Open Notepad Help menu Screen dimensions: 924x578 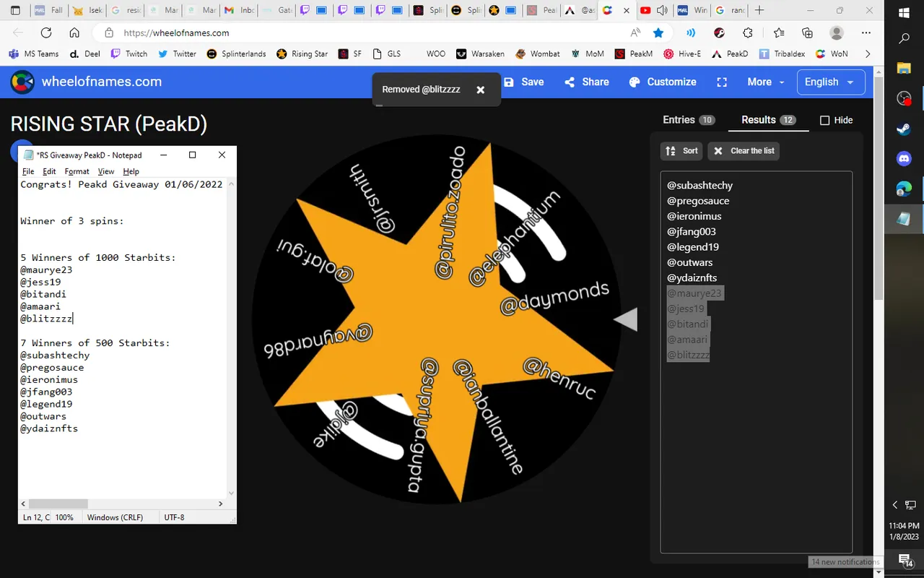coord(131,171)
